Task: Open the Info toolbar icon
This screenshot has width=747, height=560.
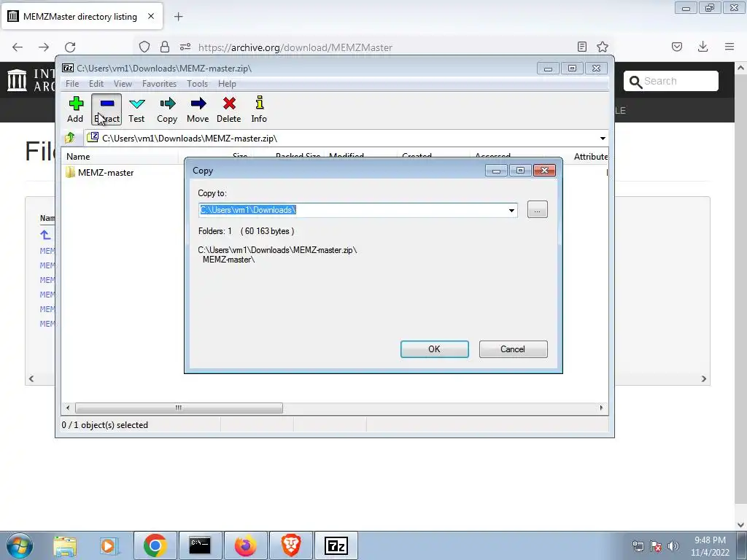Action: pos(259,109)
